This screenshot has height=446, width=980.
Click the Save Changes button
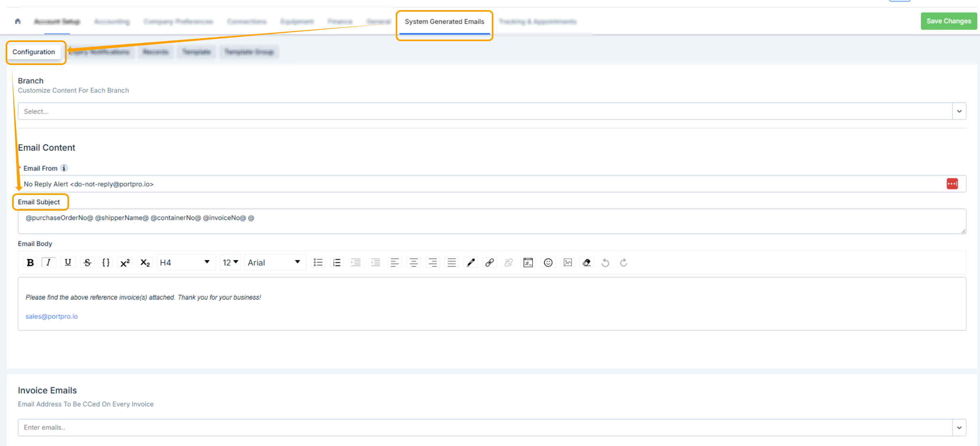[948, 21]
